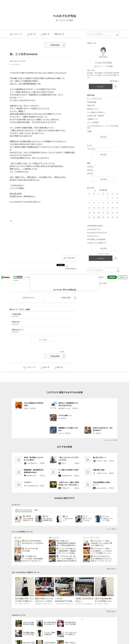
Task: Click the X ポスト share button
Action: tap(60, 265)
